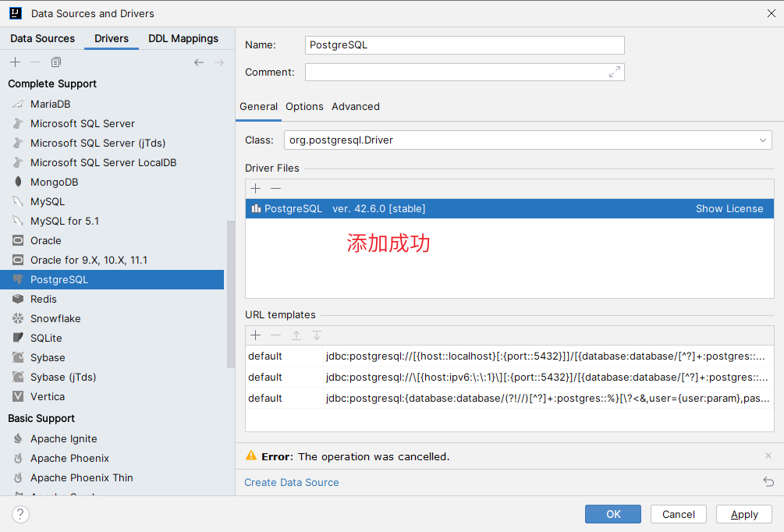Click Show License for PostgreSQL driver
Screen dimensions: 784x532
click(729, 208)
